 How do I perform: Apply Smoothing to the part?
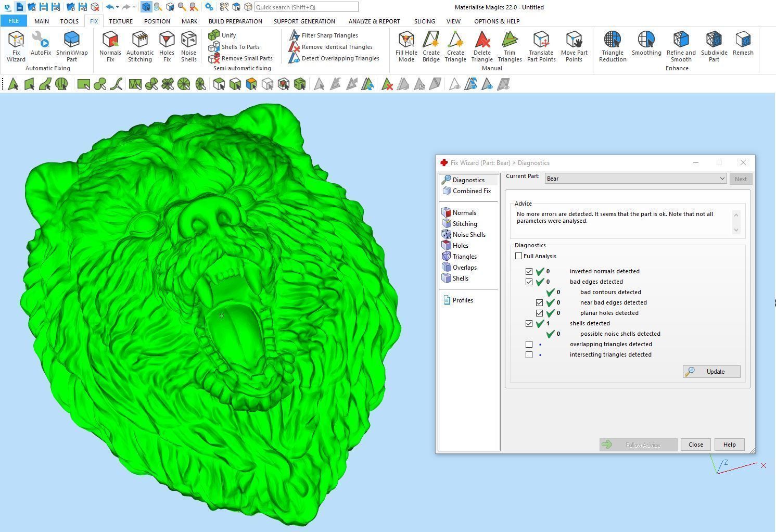pos(646,43)
